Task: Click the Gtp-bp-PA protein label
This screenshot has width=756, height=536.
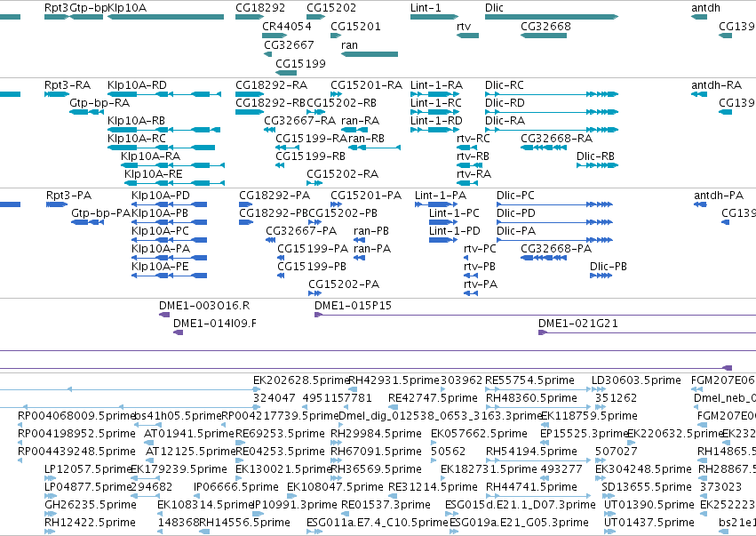Action: [x=101, y=213]
